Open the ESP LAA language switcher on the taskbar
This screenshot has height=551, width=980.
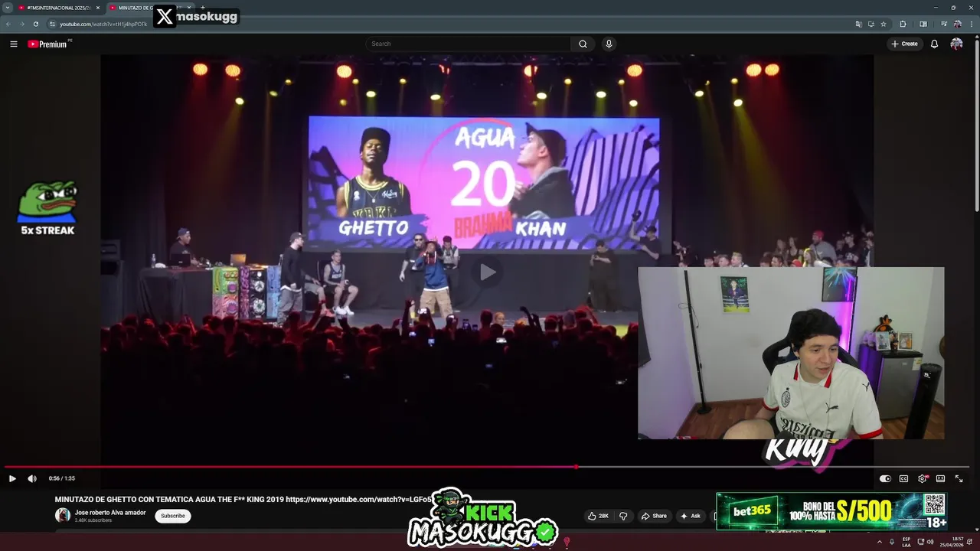point(906,542)
